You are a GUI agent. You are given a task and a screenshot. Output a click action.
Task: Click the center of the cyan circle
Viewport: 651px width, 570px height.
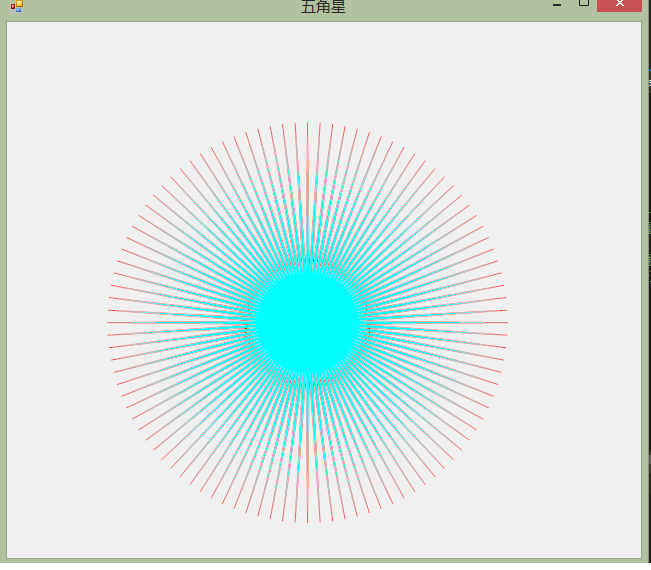pos(308,322)
